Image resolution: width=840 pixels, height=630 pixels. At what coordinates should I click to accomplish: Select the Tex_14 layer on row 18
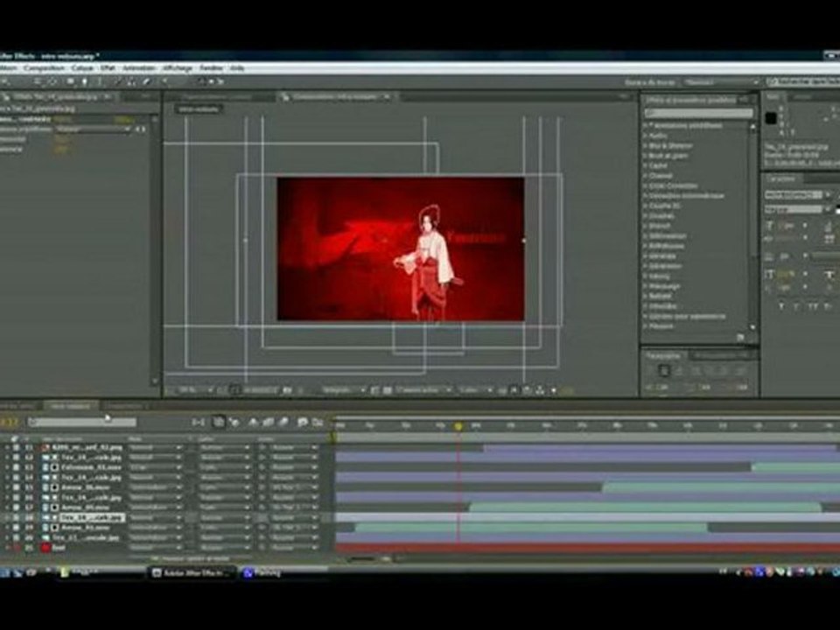91,517
